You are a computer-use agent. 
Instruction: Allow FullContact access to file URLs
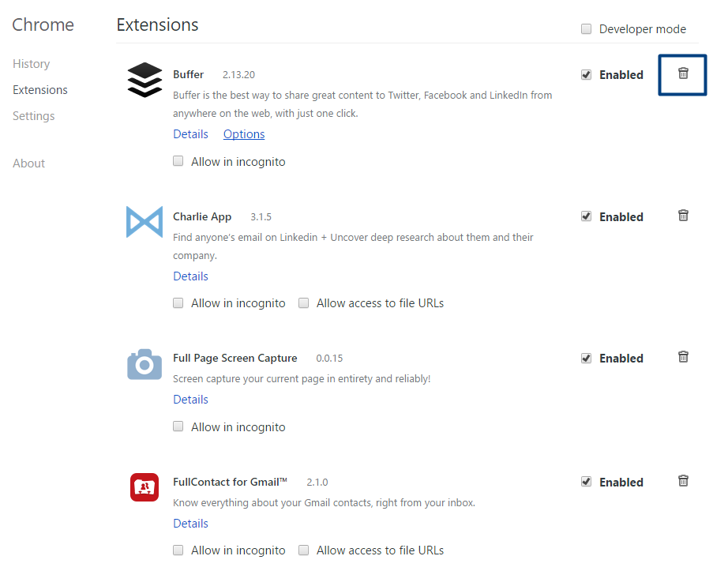coord(304,550)
